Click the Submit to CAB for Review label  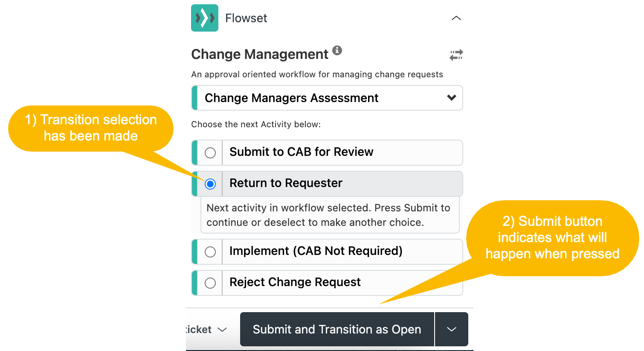[301, 152]
